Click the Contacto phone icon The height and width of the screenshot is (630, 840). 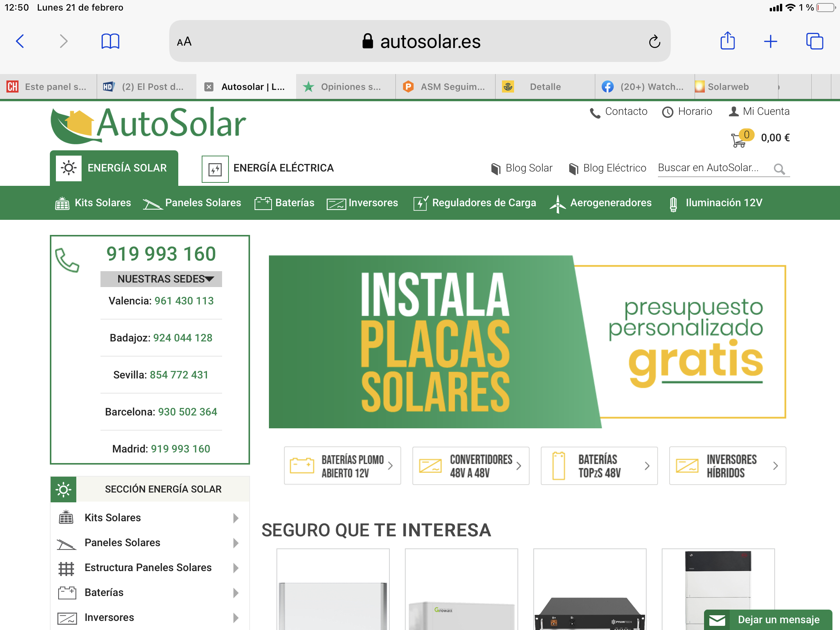(594, 113)
